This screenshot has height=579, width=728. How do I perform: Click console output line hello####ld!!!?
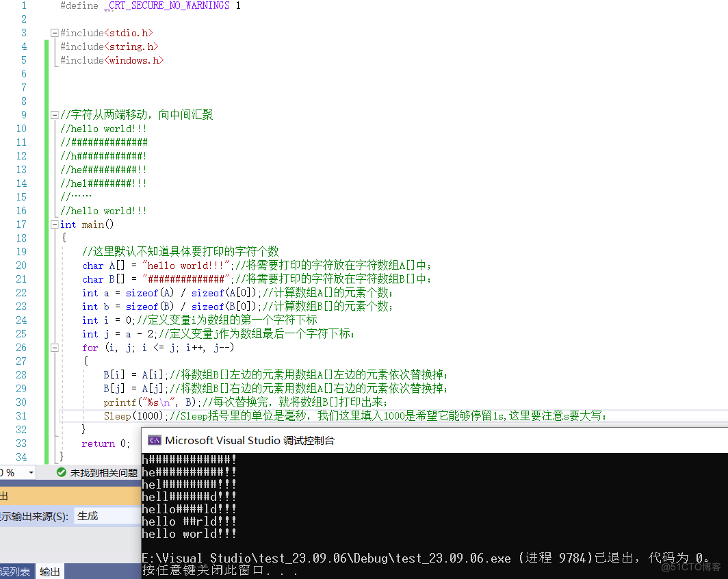[189, 509]
